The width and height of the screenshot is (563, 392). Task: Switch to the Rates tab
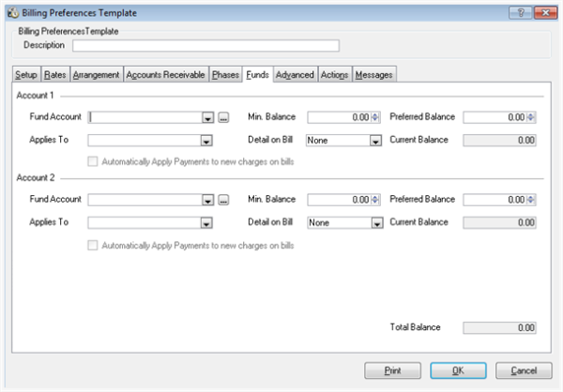tap(55, 75)
